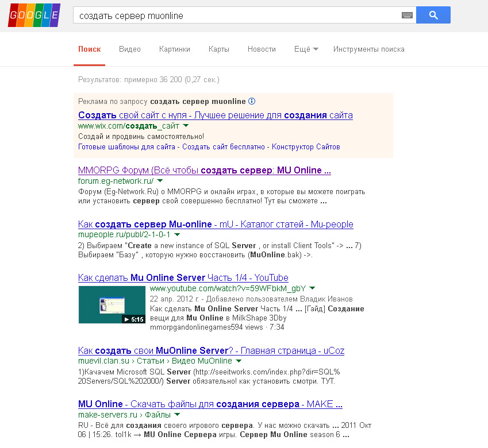This screenshot has height=448, width=488.
Task: Open 'Как создать свои MuOnline Server?' result
Action: coord(212,351)
